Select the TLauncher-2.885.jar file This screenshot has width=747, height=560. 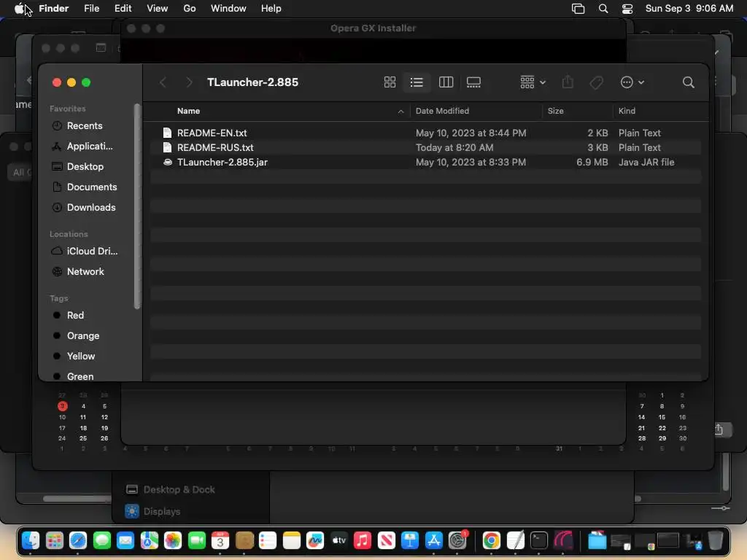coord(425,163)
